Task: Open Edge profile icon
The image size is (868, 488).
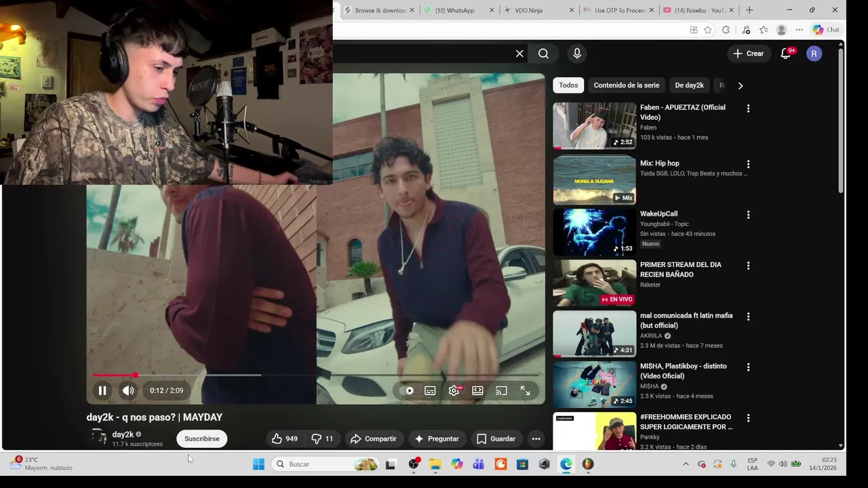Action: [x=781, y=30]
